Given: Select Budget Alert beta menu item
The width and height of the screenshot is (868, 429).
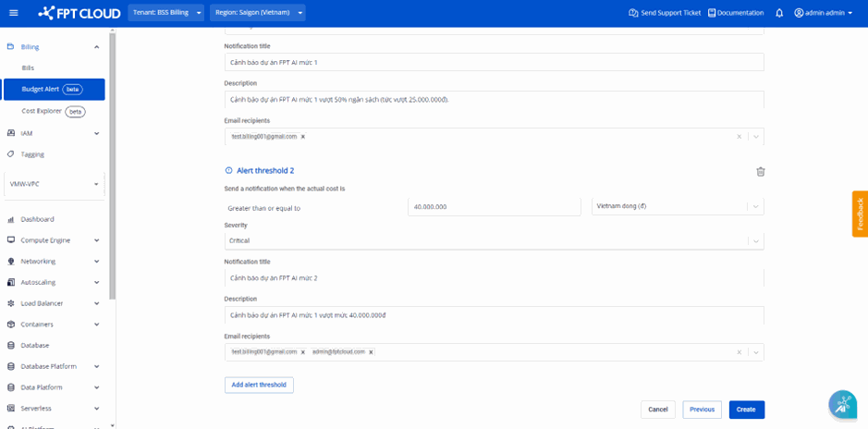Looking at the screenshot, I should click(x=54, y=89).
